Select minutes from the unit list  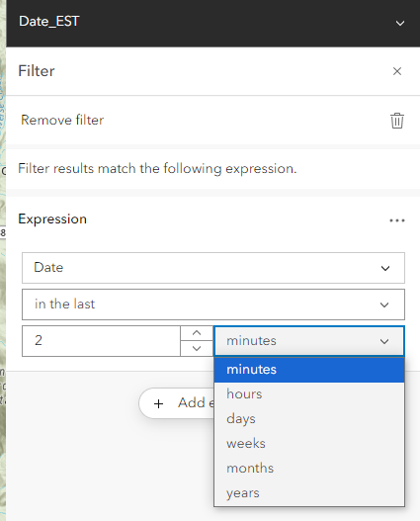tap(309, 370)
